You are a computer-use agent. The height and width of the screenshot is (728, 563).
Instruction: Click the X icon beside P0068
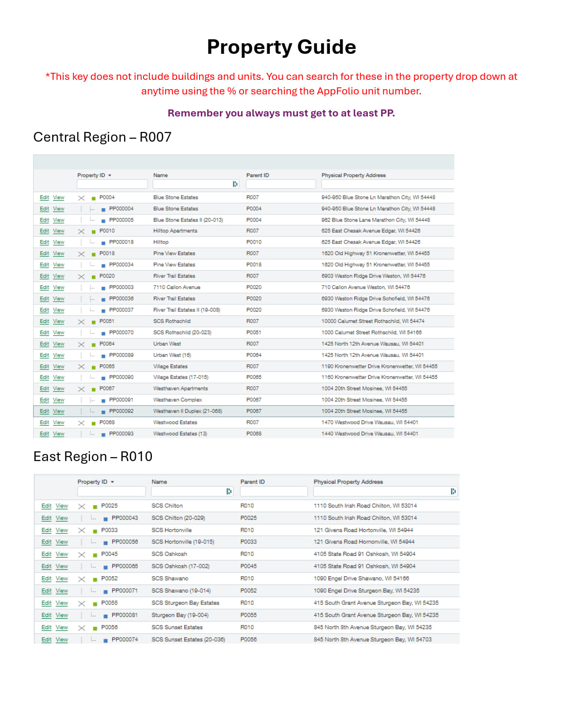click(81, 423)
